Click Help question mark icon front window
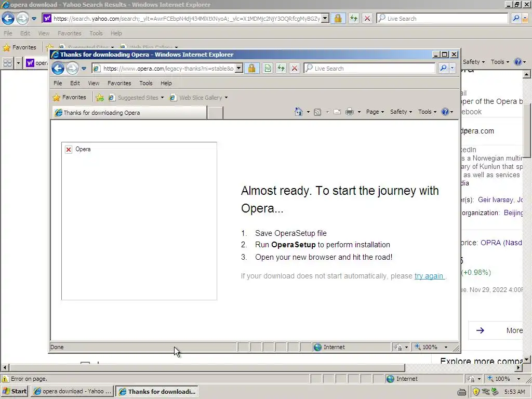This screenshot has width=532, height=399. 445,112
